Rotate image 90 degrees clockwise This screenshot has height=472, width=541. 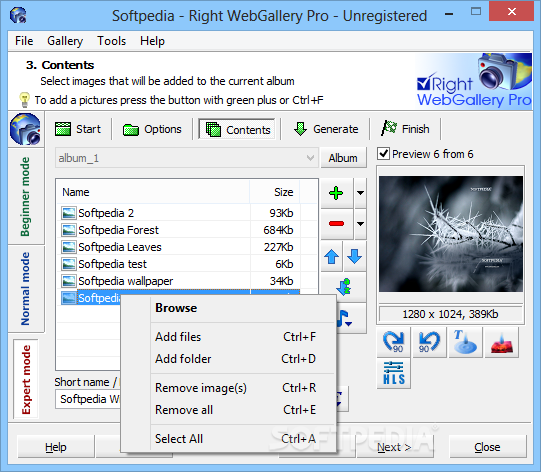(394, 342)
